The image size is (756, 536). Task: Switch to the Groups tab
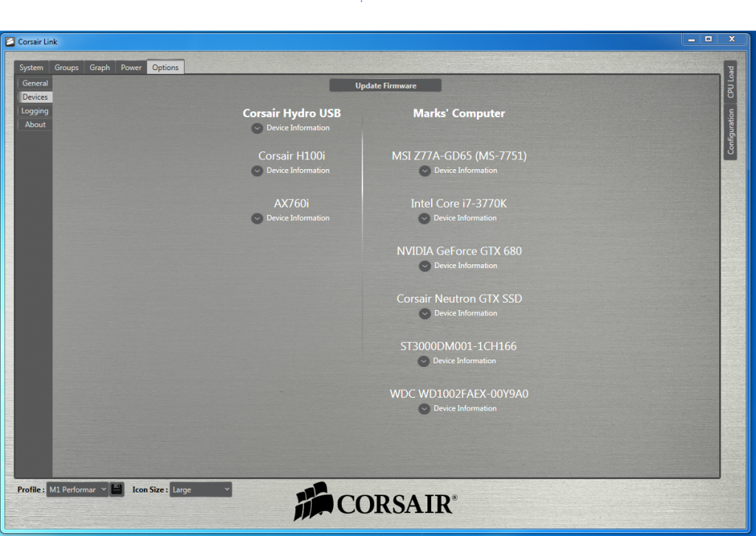66,67
